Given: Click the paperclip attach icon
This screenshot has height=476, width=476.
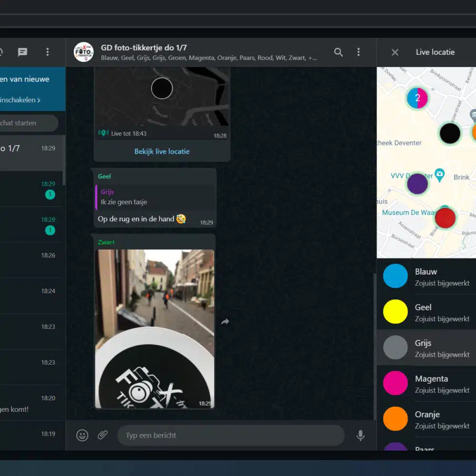Looking at the screenshot, I should coord(103,435).
